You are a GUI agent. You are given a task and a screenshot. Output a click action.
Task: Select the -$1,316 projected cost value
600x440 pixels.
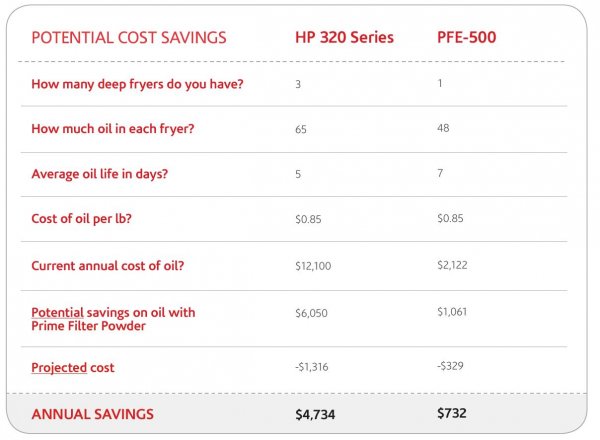[x=312, y=367]
